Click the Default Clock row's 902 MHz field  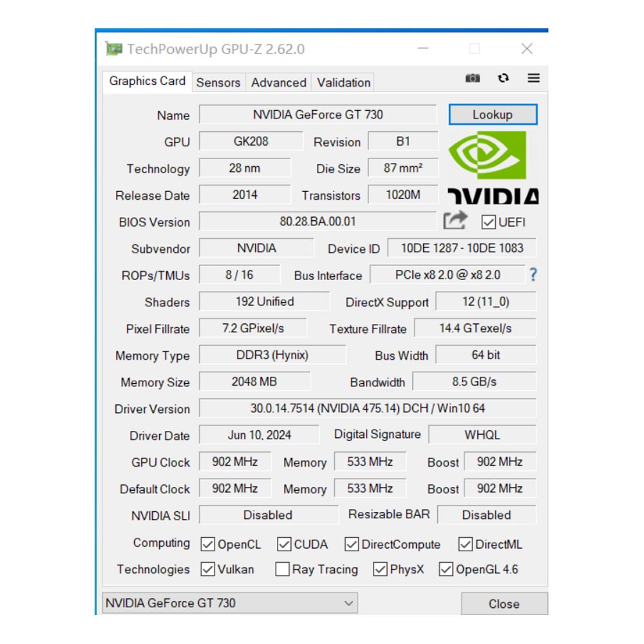point(235,488)
